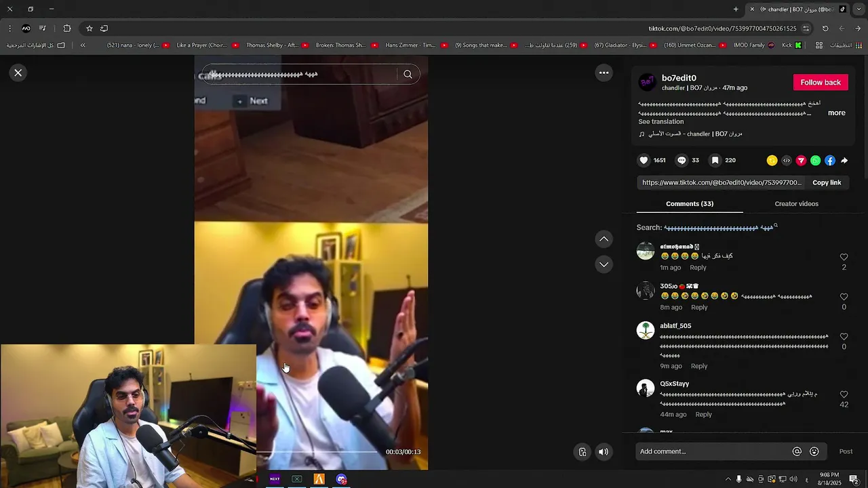Click the search magnifier icon over video
Viewport: 868px width, 488px height.
408,75
